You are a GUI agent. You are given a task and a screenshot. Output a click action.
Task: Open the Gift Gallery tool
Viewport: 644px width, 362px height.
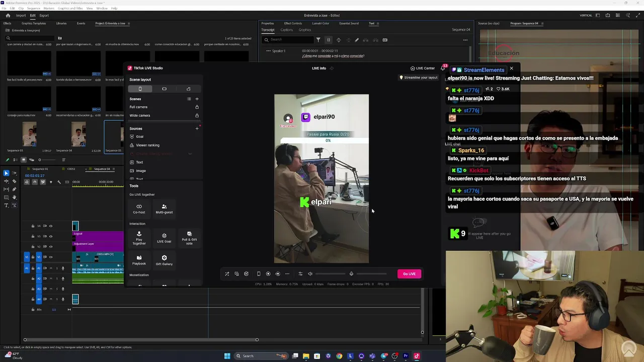tap(164, 260)
